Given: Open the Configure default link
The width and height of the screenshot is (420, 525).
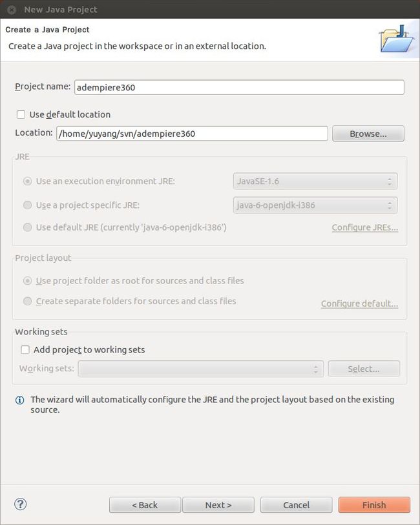Looking at the screenshot, I should [359, 304].
